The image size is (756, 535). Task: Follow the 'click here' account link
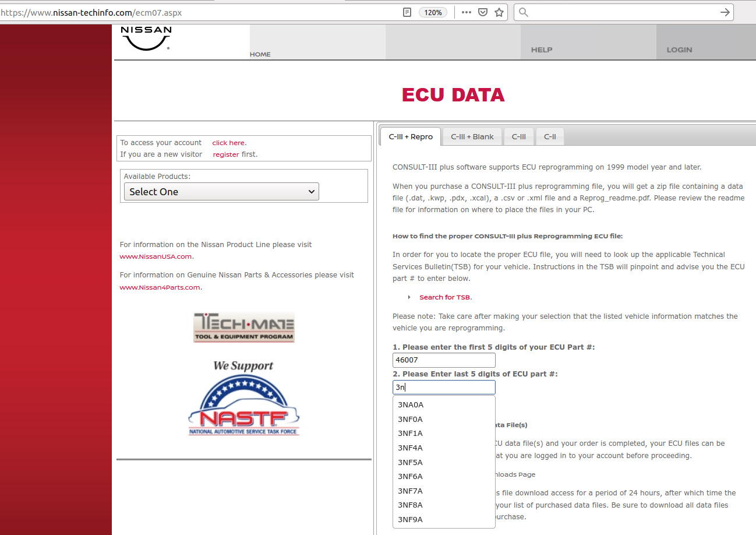tap(228, 143)
